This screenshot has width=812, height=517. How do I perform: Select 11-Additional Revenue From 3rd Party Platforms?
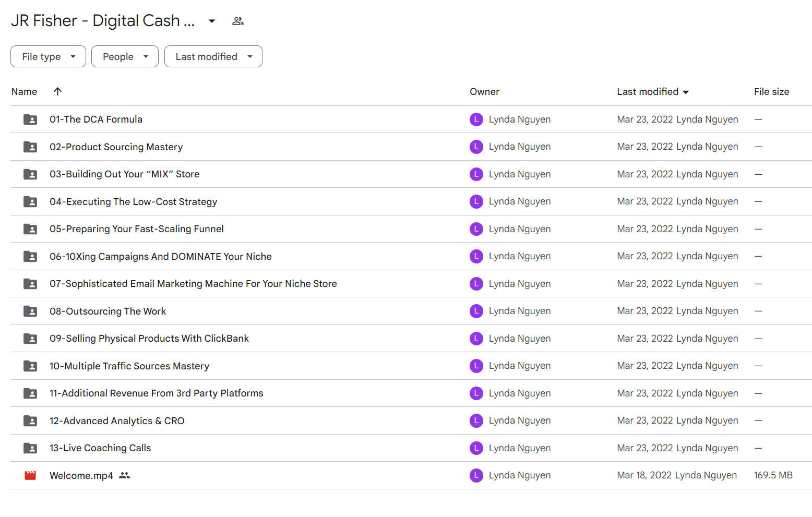(157, 393)
